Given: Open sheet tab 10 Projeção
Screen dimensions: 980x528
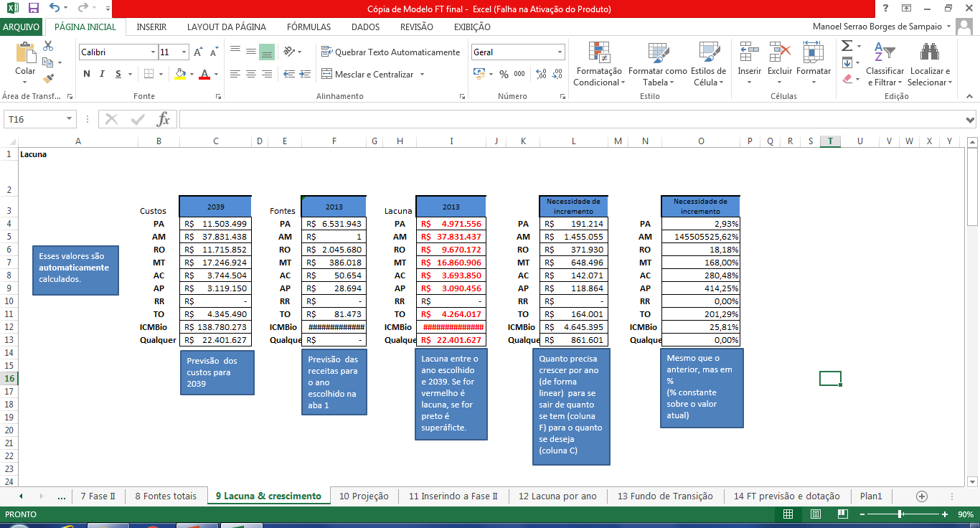Looking at the screenshot, I should tap(364, 496).
